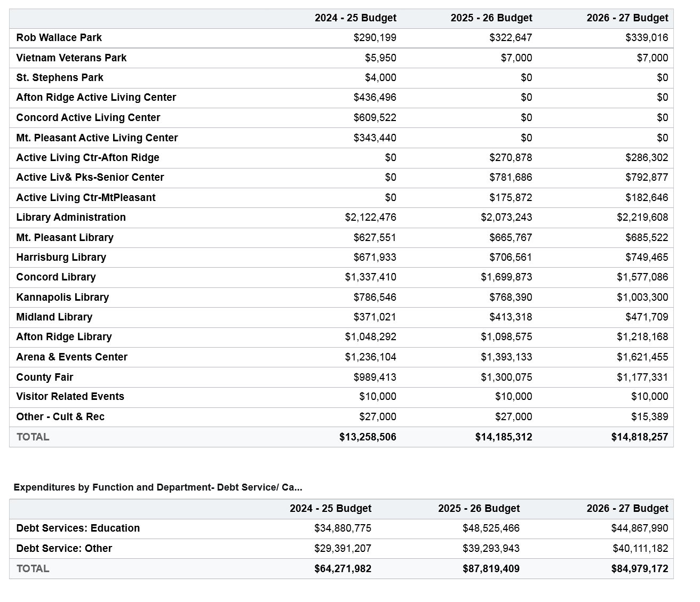Click Expenditures by Function and Department- Debt Service title
The image size is (700, 602).
[x=158, y=487]
